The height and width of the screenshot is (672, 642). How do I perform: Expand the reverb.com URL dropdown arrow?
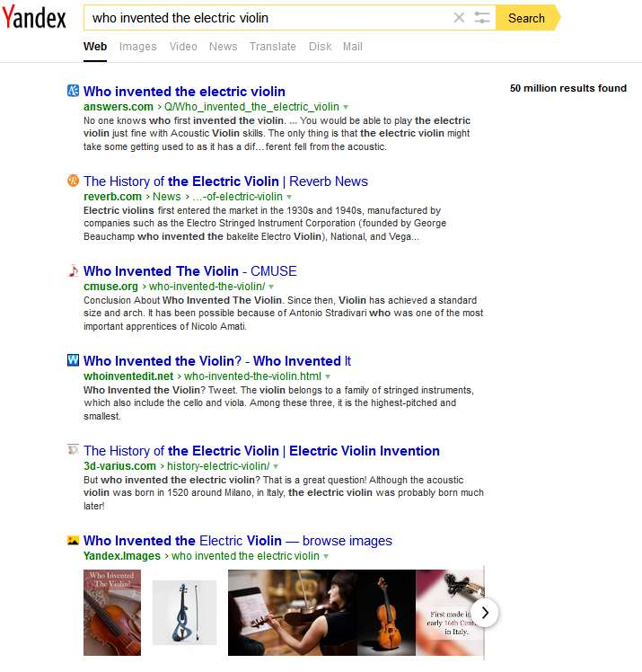289,197
